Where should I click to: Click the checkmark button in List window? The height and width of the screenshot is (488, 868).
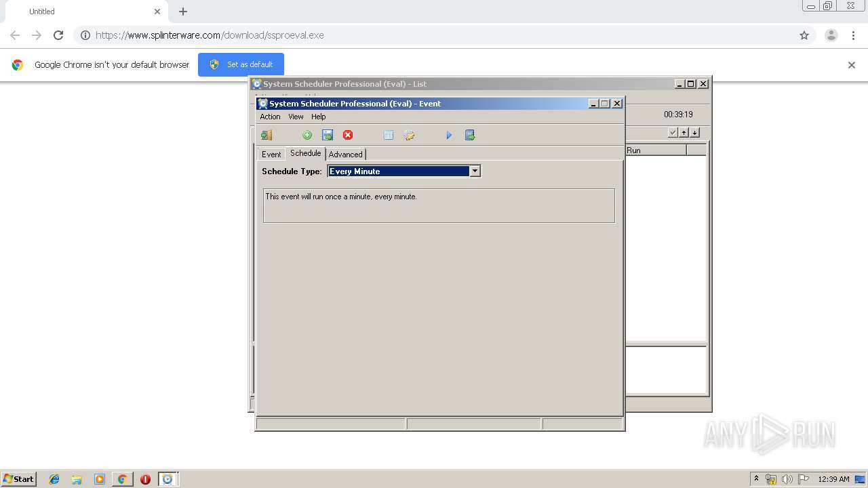coord(673,132)
